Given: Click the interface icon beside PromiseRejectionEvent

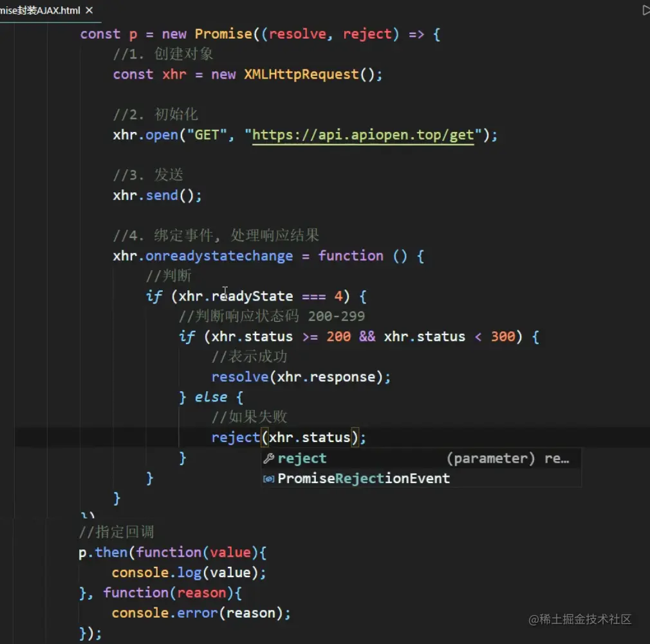Looking at the screenshot, I should (x=268, y=479).
